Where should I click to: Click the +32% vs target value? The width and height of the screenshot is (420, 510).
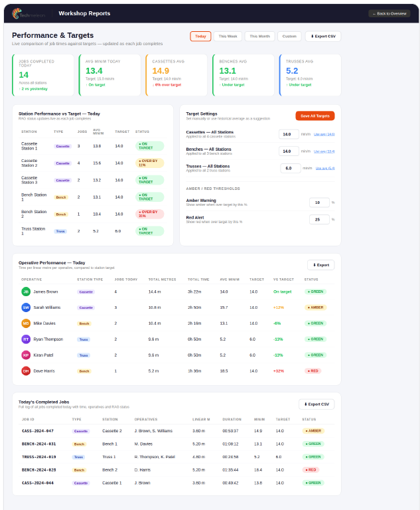279,371
